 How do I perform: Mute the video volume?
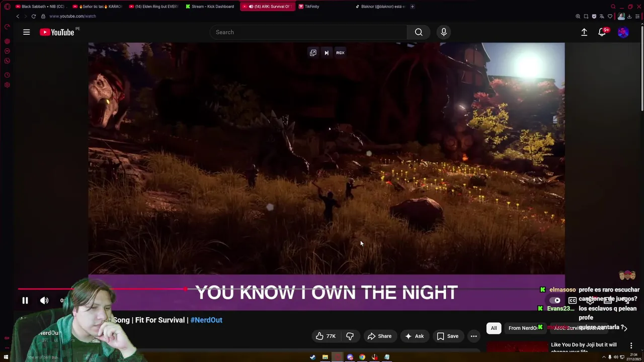pyautogui.click(x=44, y=301)
